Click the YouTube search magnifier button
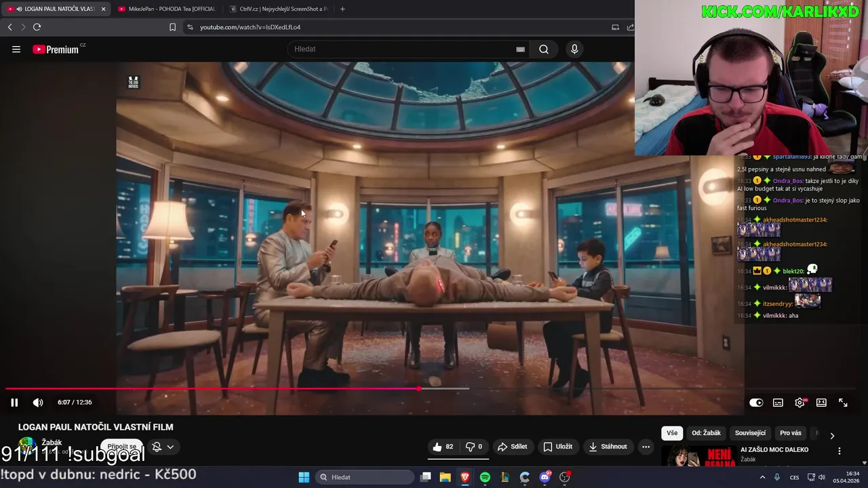 point(544,49)
